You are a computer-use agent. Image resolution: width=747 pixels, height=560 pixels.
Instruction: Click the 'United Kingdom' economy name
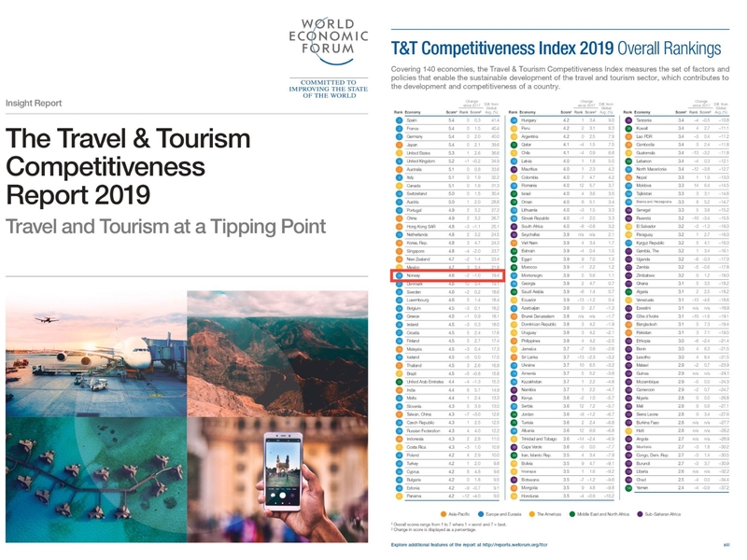click(421, 161)
